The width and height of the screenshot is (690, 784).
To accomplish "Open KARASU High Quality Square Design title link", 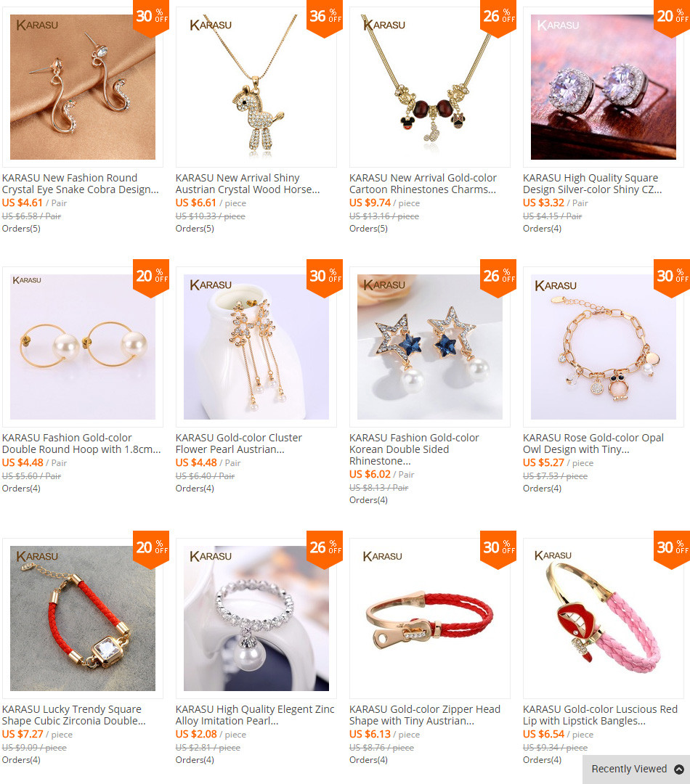I will pyautogui.click(x=593, y=184).
